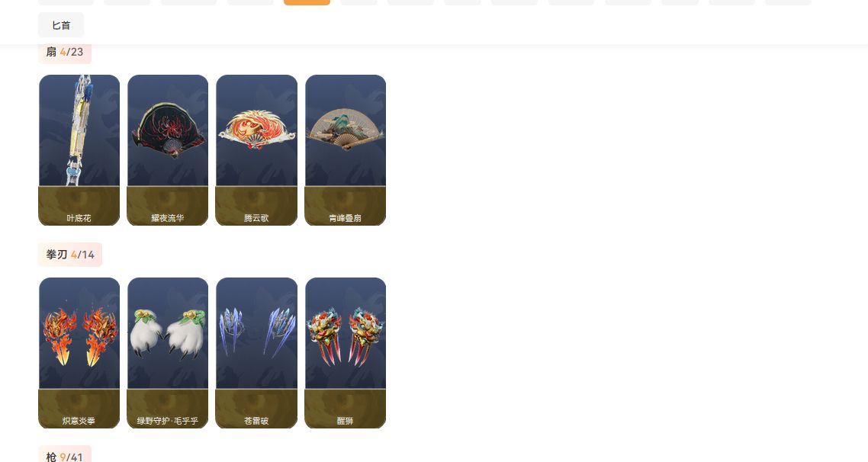This screenshot has height=462, width=868.
Task: Select the black 耀夜流华 fan artwork
Action: [x=168, y=130]
